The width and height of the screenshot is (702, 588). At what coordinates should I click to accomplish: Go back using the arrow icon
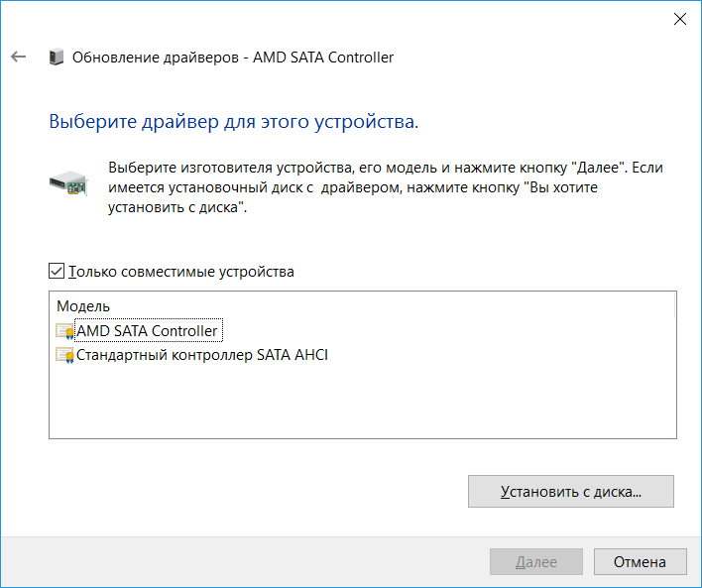point(18,58)
